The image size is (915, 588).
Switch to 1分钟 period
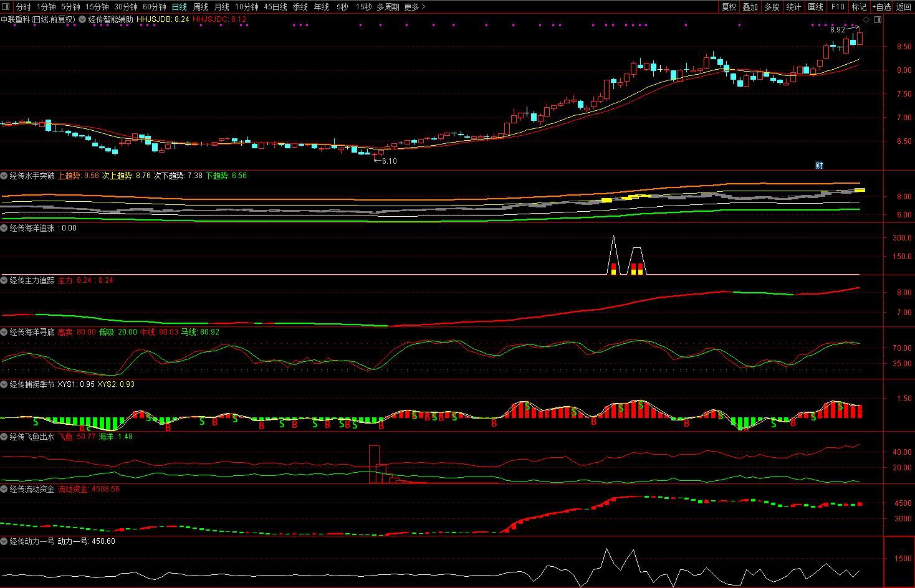point(46,7)
